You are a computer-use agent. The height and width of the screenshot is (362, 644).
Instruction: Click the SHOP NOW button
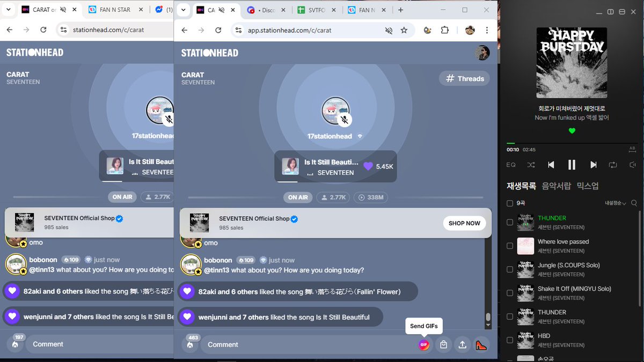pyautogui.click(x=464, y=223)
